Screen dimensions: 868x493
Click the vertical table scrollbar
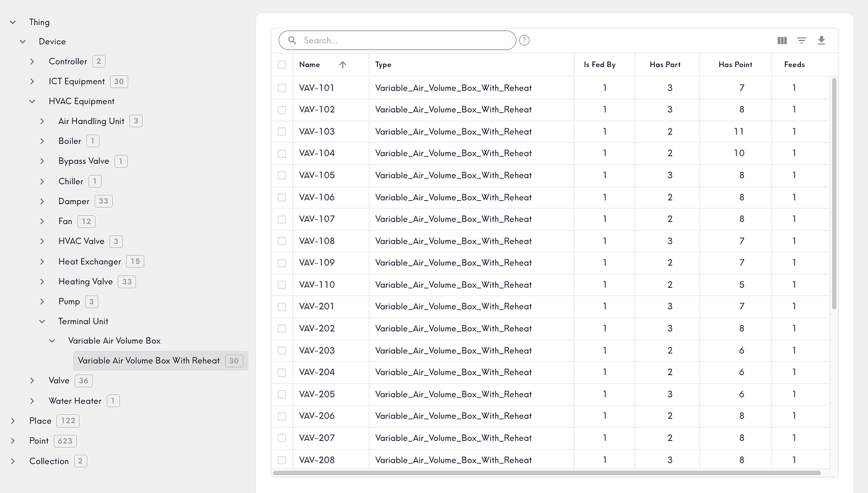[834, 193]
